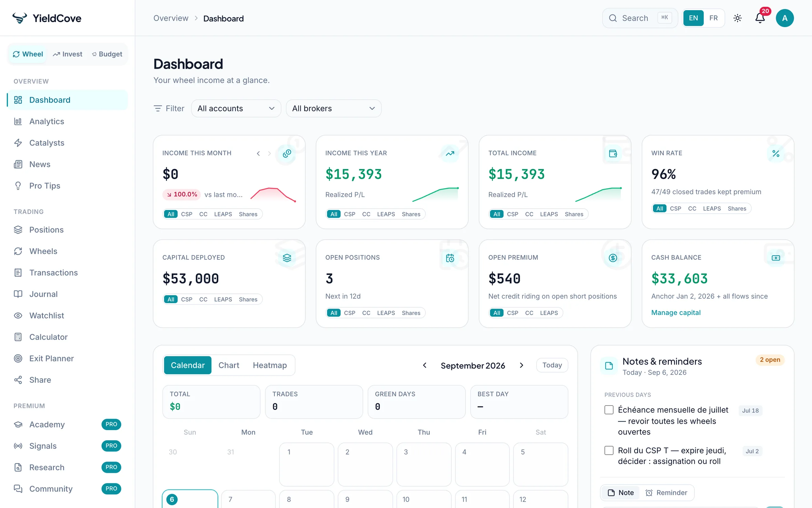Click the Today button
The image size is (812, 508).
[552, 365]
